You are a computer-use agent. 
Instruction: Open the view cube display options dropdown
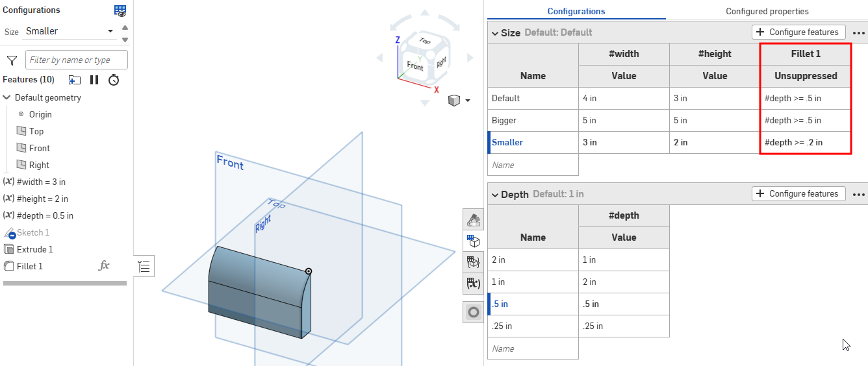pos(467,101)
